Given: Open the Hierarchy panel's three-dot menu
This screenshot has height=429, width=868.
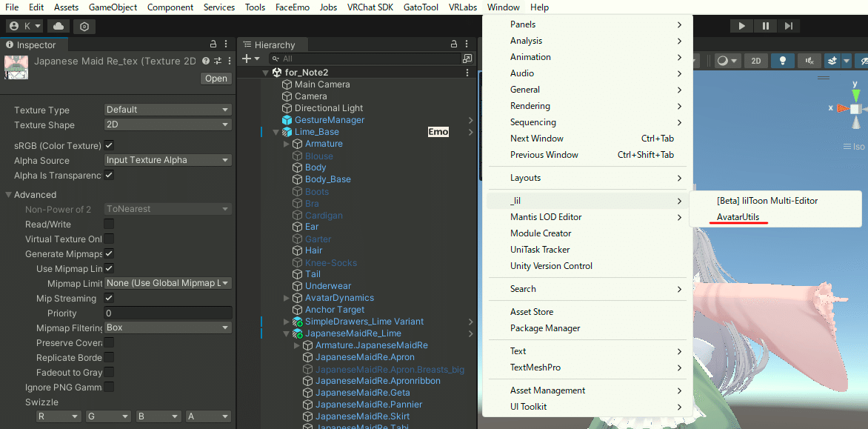Looking at the screenshot, I should point(467,44).
